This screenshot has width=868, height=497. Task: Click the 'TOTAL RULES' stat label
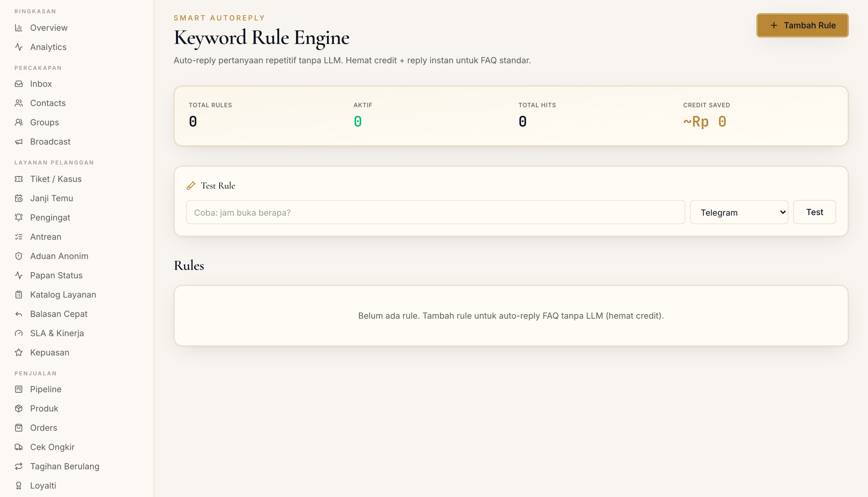pos(210,105)
